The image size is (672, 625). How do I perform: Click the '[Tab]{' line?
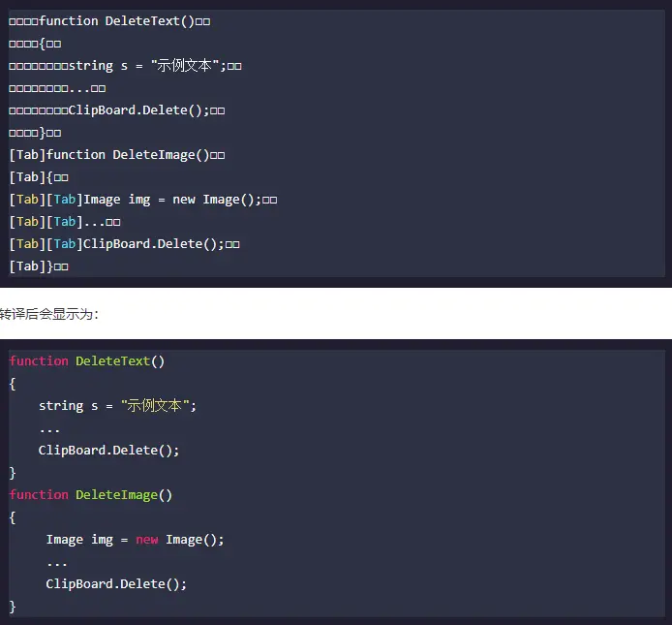39,177
